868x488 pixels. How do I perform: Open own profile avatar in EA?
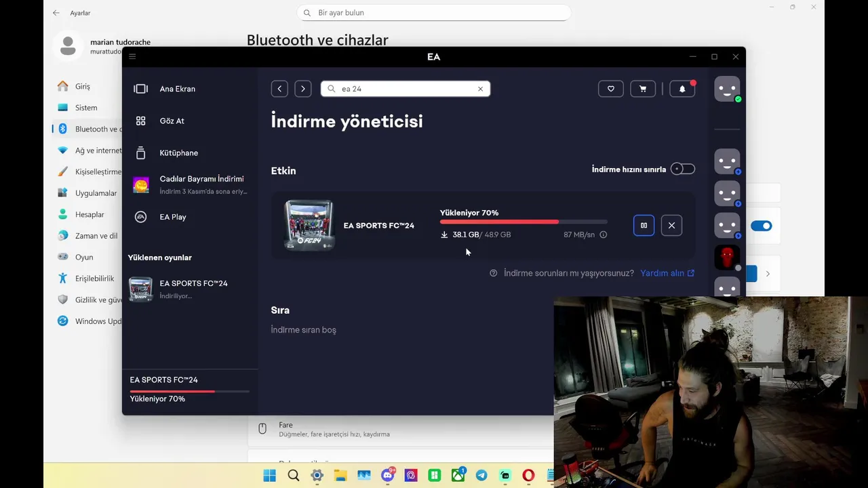click(727, 89)
